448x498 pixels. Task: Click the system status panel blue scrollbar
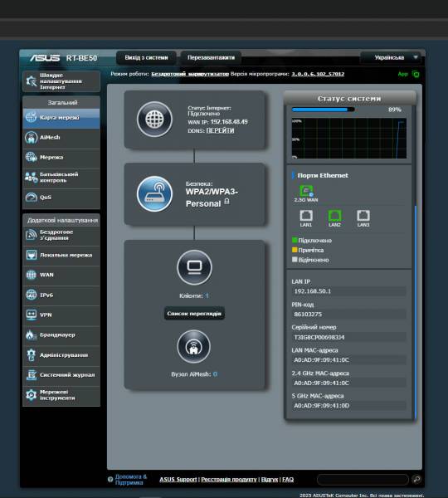(x=416, y=311)
